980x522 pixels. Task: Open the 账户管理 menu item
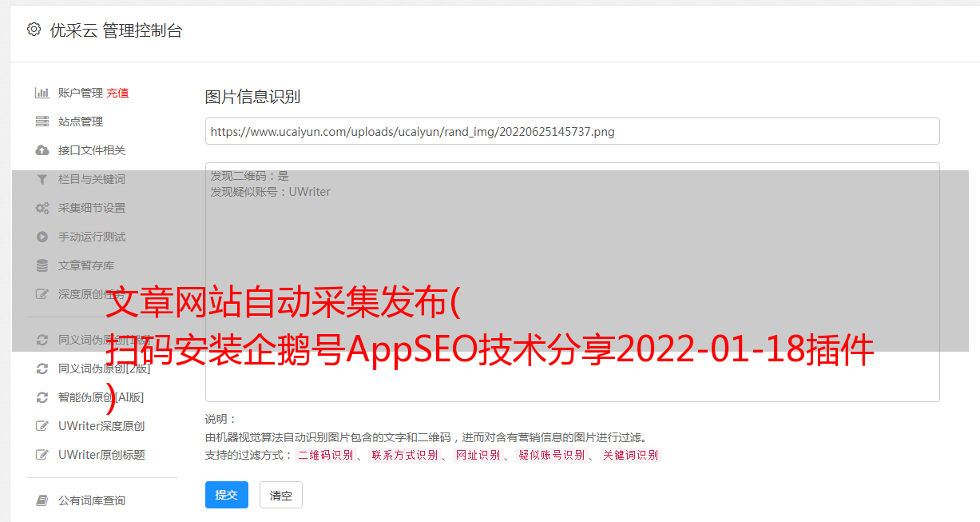point(81,93)
